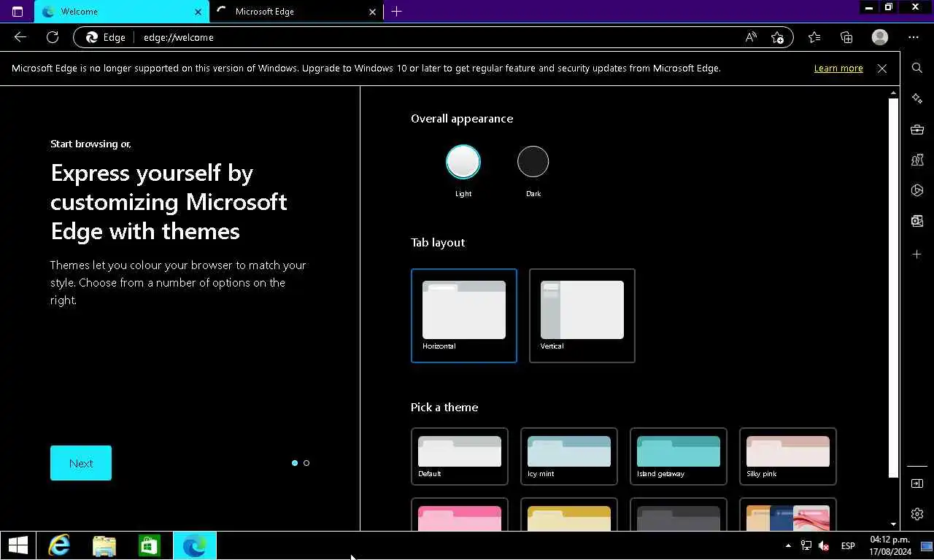
Task: Pick the colorful artwork theme thumbnail
Action: [x=788, y=515]
